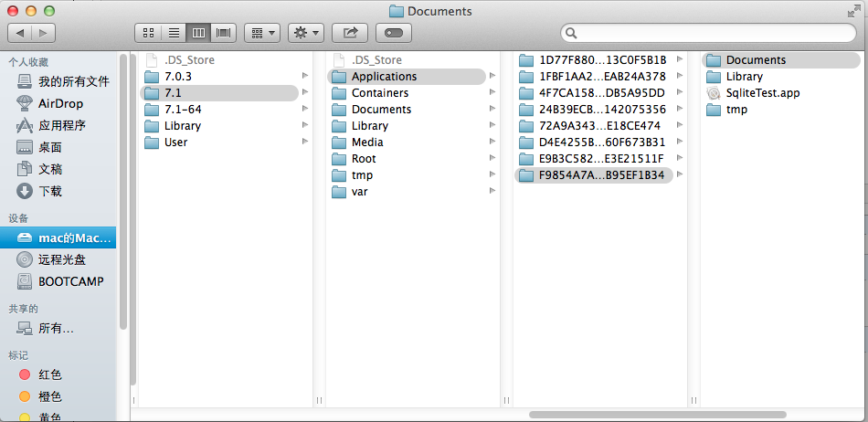Expand arrow beside User folder
Image resolution: width=868 pixels, height=422 pixels.
point(305,142)
